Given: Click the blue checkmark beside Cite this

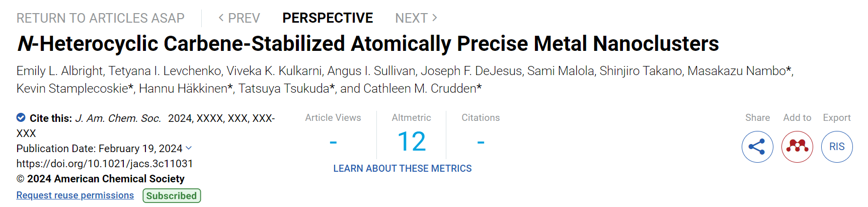Looking at the screenshot, I should tap(21, 117).
